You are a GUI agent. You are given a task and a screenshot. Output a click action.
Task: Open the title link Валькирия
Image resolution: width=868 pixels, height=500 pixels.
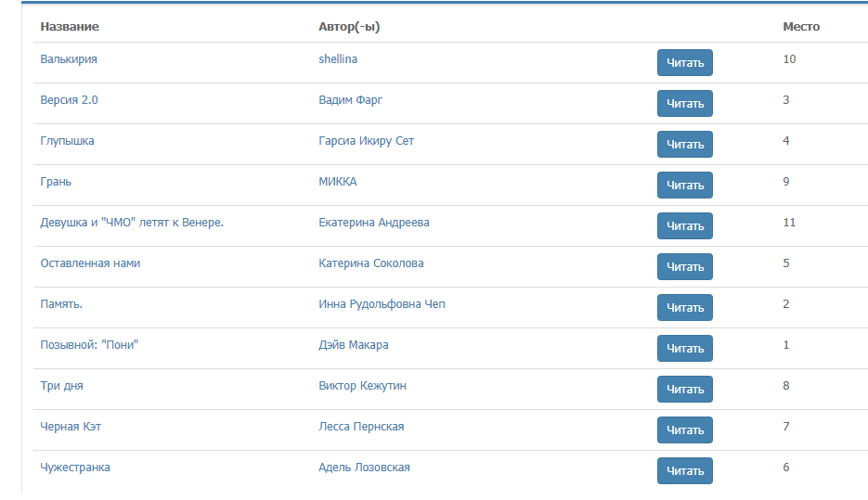69,59
